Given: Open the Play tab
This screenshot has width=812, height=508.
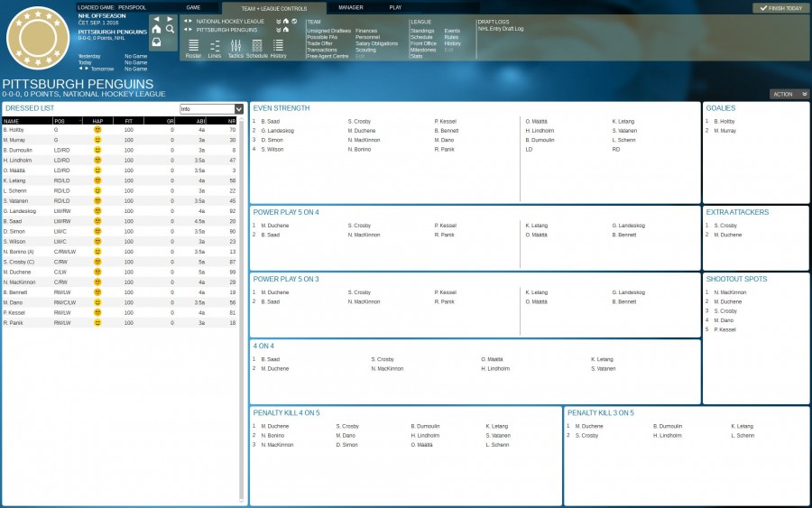Looking at the screenshot, I should click(396, 8).
